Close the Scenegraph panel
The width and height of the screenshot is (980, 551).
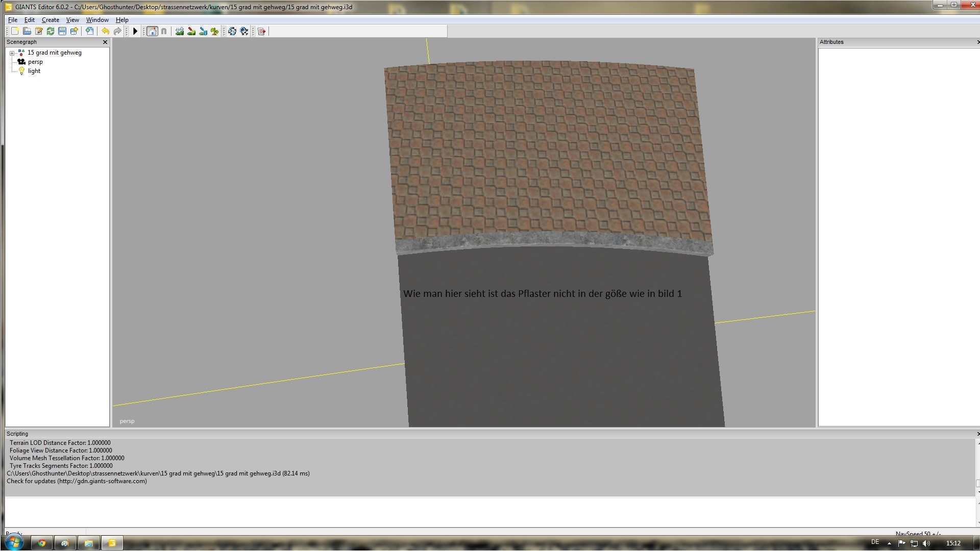tap(105, 42)
